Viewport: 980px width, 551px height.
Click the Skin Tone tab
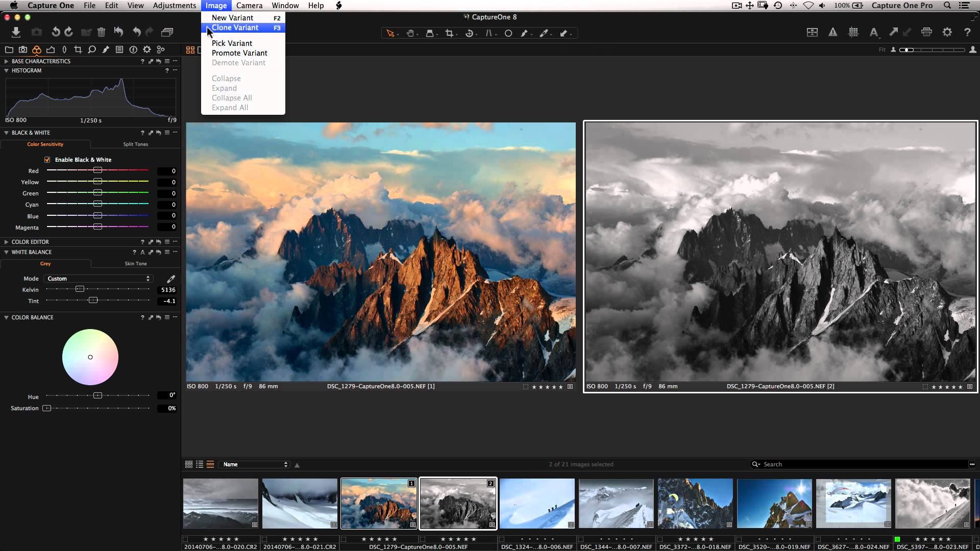[x=135, y=264]
